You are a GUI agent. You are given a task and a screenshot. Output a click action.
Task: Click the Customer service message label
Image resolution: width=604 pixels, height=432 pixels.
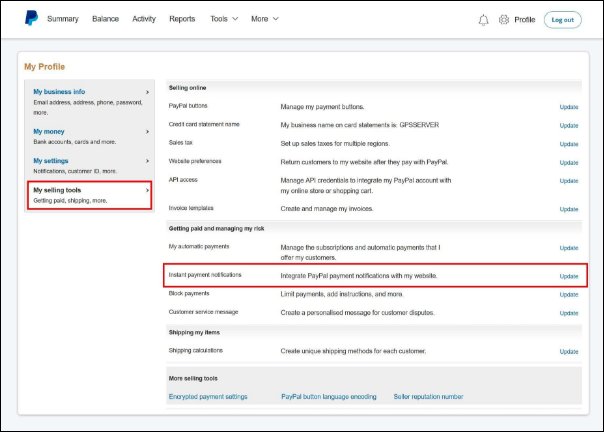pyautogui.click(x=203, y=312)
